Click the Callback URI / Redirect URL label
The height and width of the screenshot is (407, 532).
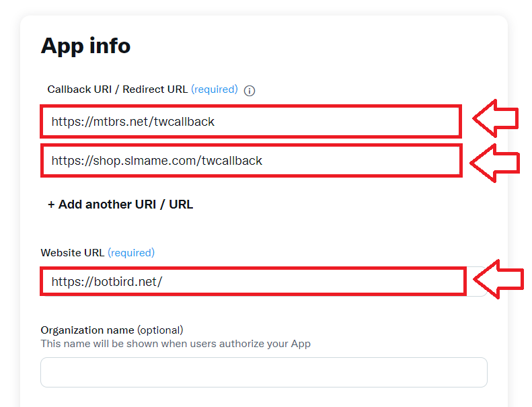click(118, 89)
